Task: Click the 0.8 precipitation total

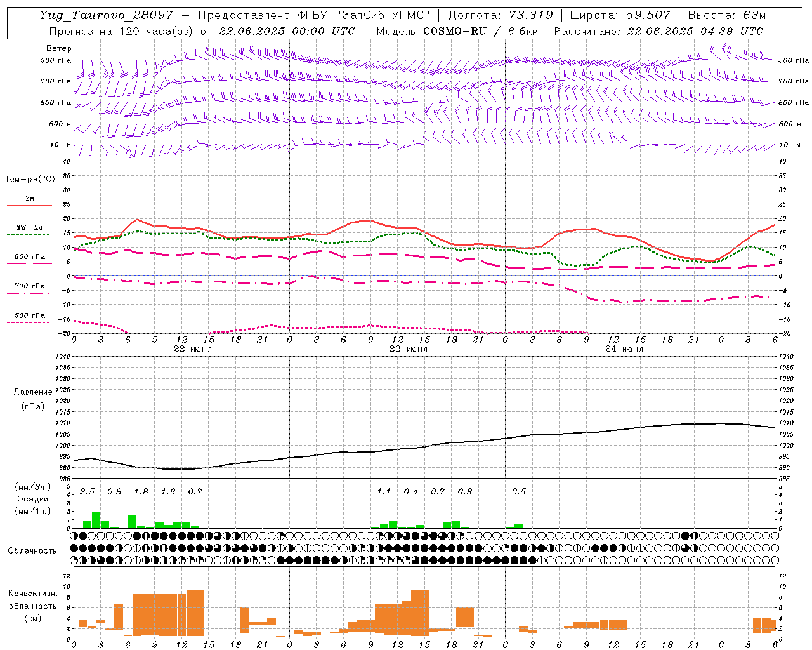Action: coord(114,491)
